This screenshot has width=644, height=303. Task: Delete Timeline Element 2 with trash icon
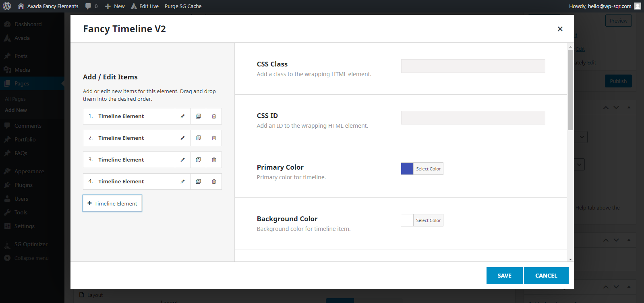click(x=214, y=138)
